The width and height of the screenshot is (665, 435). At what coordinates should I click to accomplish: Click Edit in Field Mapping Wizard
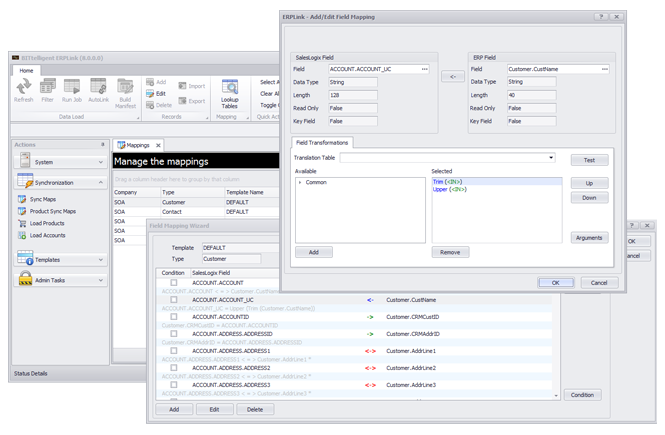(214, 410)
